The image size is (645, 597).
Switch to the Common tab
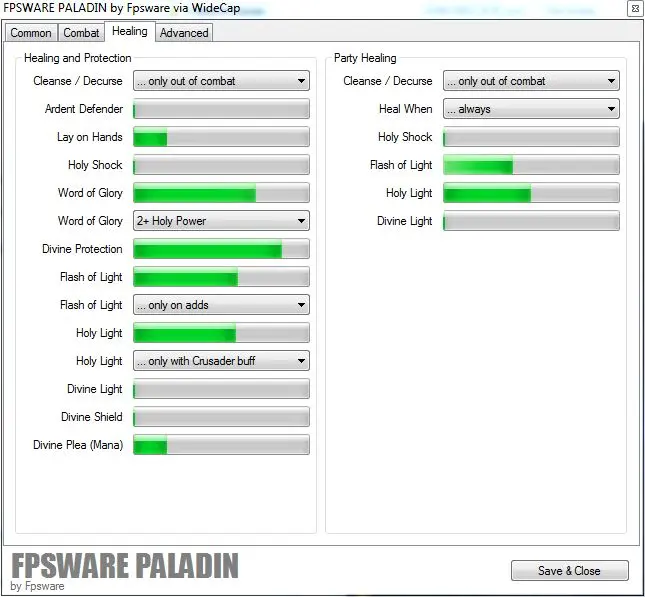pos(31,33)
